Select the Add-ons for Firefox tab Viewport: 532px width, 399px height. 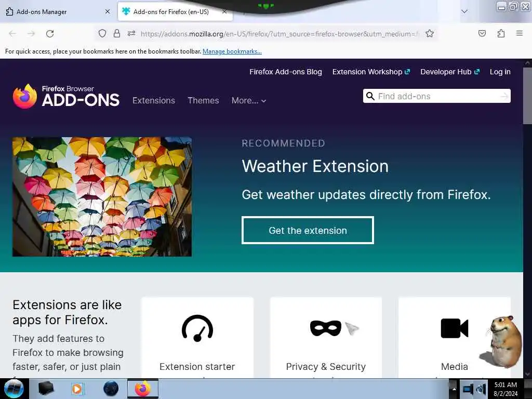pos(171,11)
